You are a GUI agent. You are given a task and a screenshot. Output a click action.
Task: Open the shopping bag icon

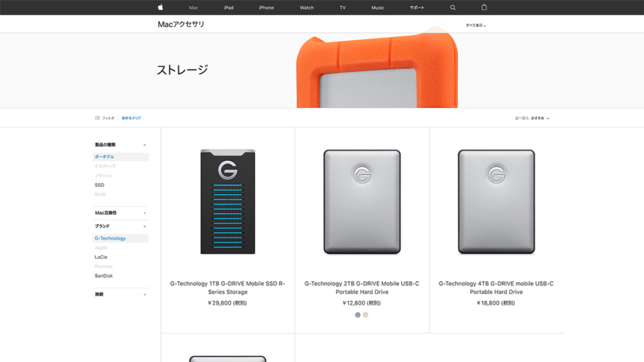pyautogui.click(x=484, y=8)
